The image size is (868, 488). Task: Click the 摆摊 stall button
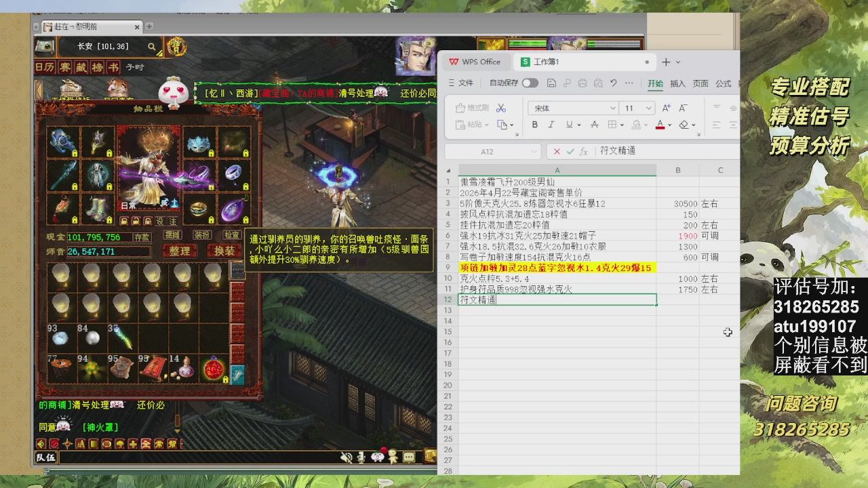pyautogui.click(x=172, y=235)
